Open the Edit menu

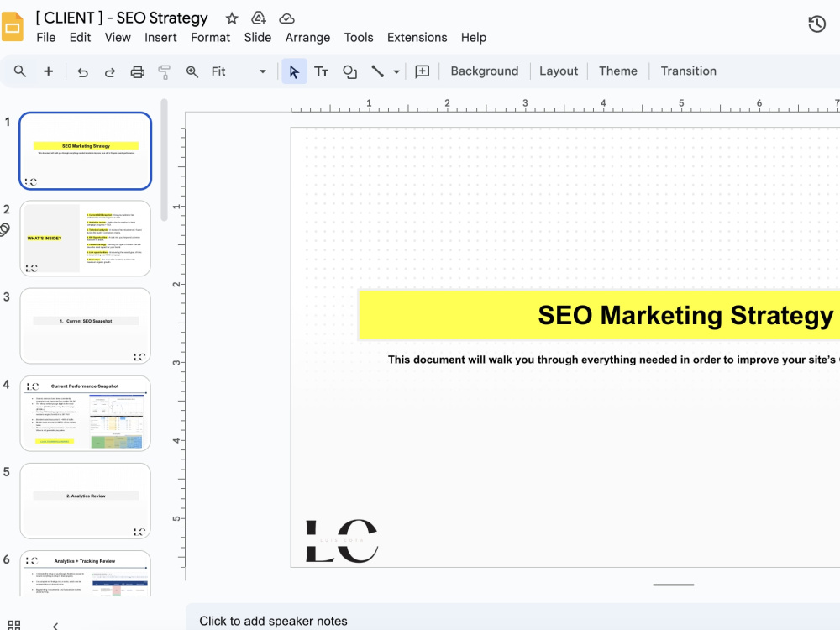click(80, 38)
